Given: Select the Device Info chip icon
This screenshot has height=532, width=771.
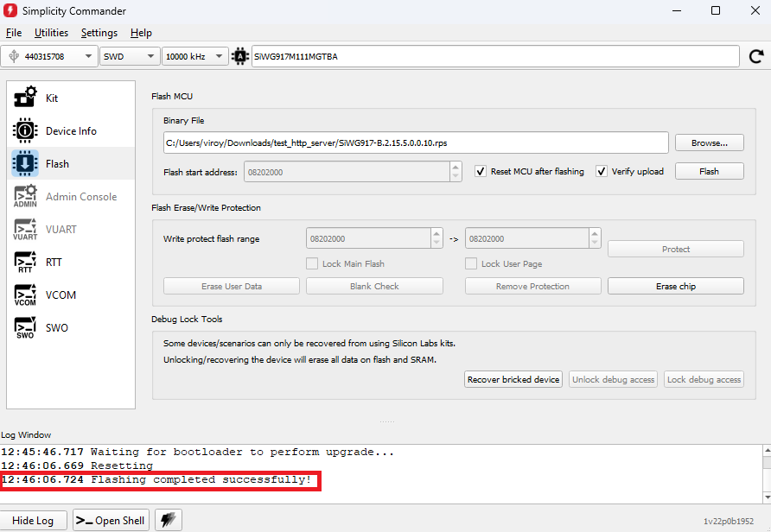Looking at the screenshot, I should coord(25,130).
